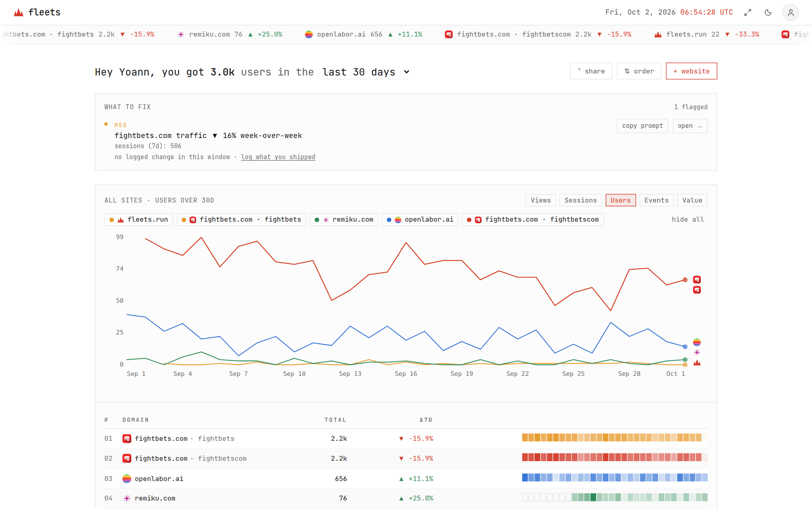Toggle fightbets.com · fightbets legend series
The image size is (812, 509).
[x=242, y=220]
